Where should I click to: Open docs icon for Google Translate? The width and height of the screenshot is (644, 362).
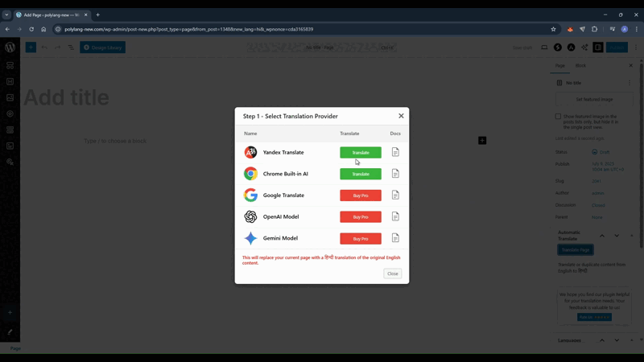pyautogui.click(x=395, y=195)
